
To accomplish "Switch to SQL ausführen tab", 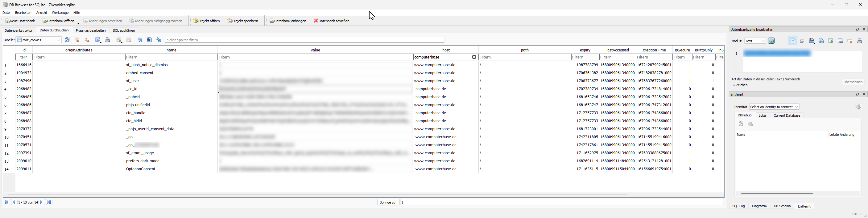I will coord(124,30).
